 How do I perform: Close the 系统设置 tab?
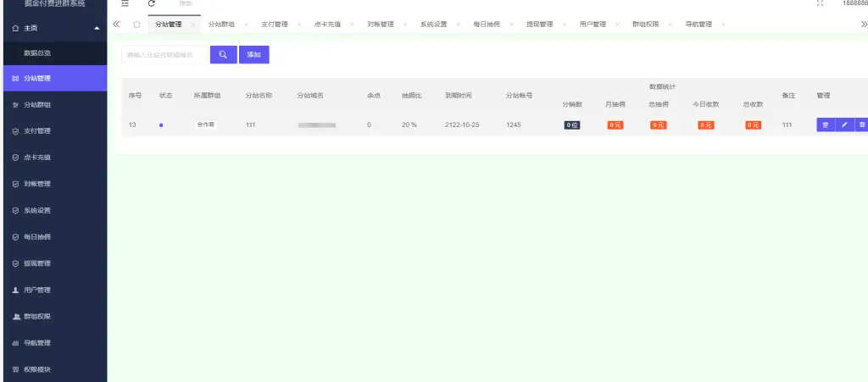[x=459, y=25]
